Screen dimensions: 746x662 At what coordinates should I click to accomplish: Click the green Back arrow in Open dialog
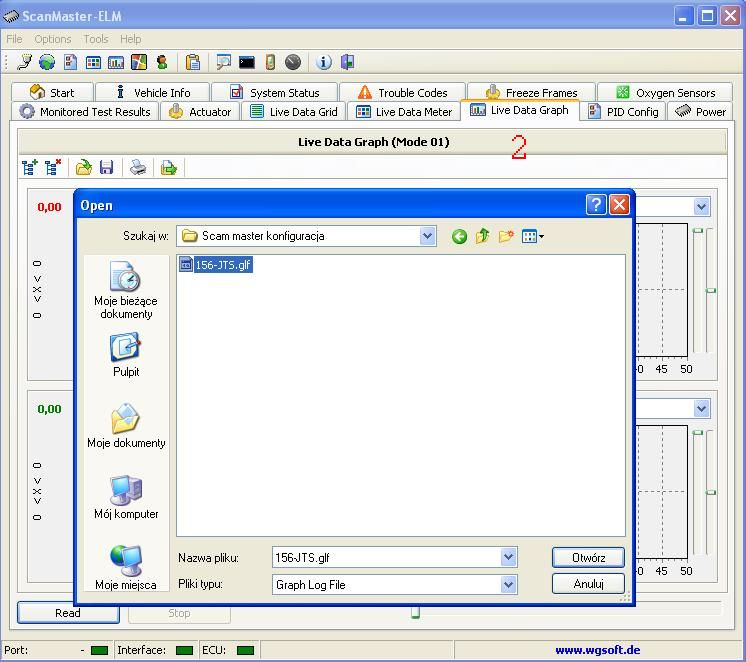click(x=459, y=236)
